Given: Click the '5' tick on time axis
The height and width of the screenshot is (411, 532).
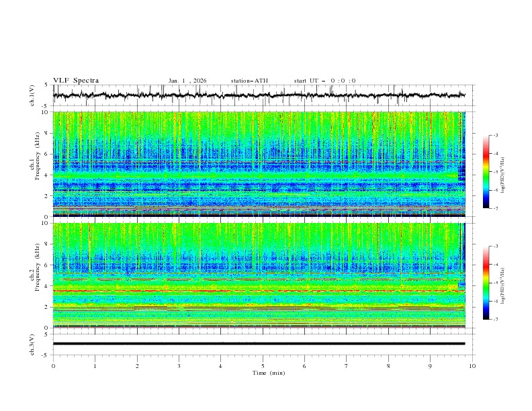Looking at the screenshot, I should pyautogui.click(x=263, y=366).
